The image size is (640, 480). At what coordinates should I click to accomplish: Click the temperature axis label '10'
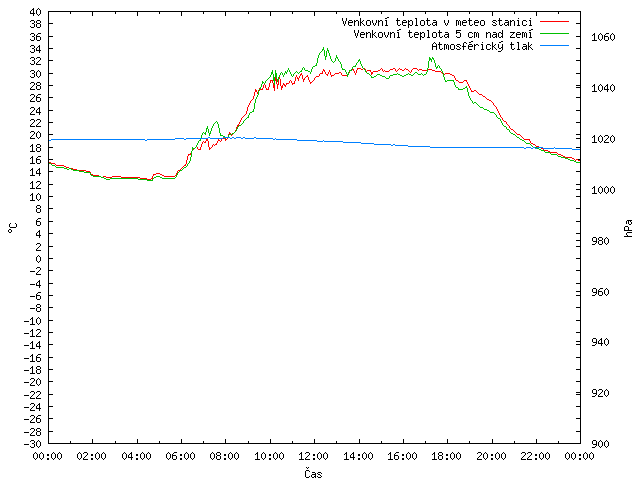click(36, 197)
